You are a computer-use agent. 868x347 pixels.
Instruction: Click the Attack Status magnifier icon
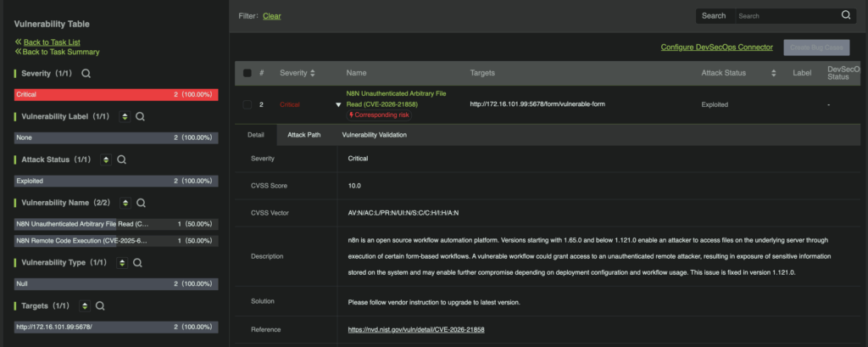(121, 160)
